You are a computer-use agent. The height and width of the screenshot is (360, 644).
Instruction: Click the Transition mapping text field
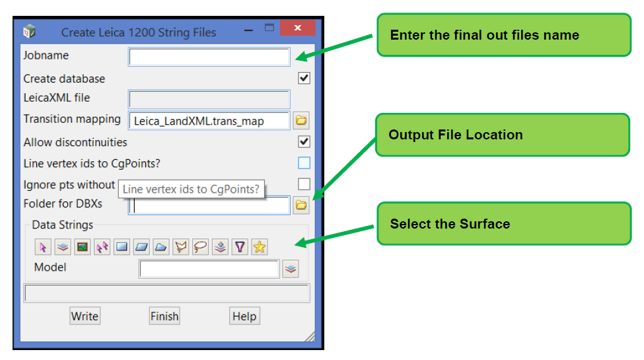click(209, 121)
